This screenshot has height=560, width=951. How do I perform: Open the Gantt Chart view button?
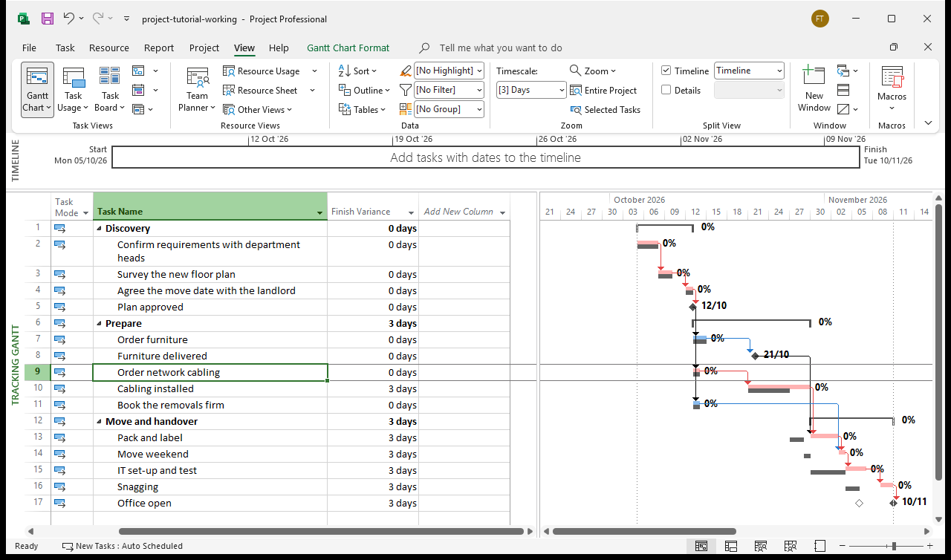pos(37,89)
